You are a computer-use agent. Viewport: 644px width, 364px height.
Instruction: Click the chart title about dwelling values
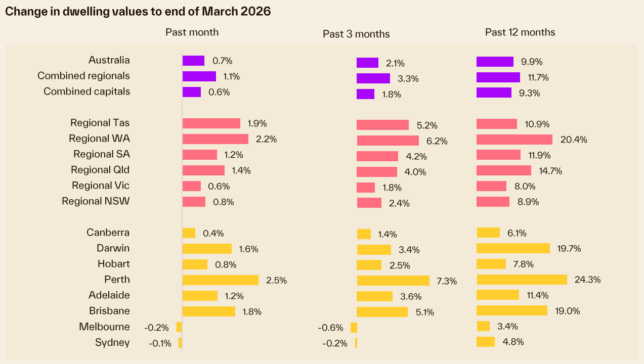tap(138, 12)
